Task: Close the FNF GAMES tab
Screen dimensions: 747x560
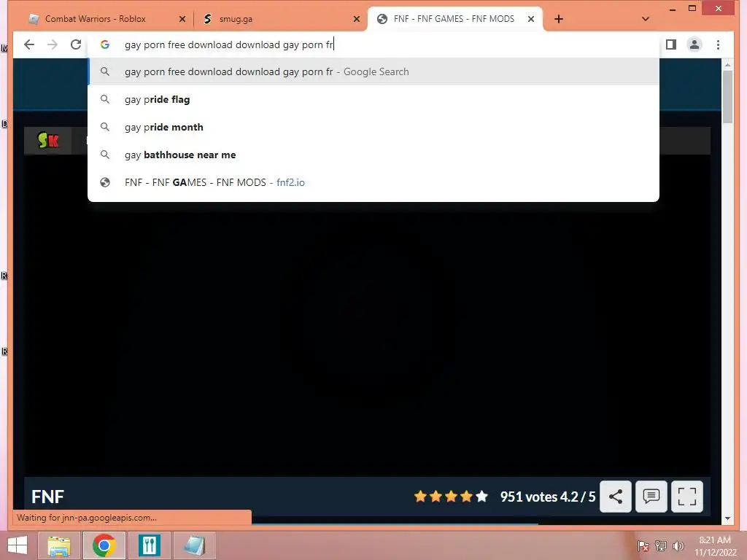Action: (531, 19)
